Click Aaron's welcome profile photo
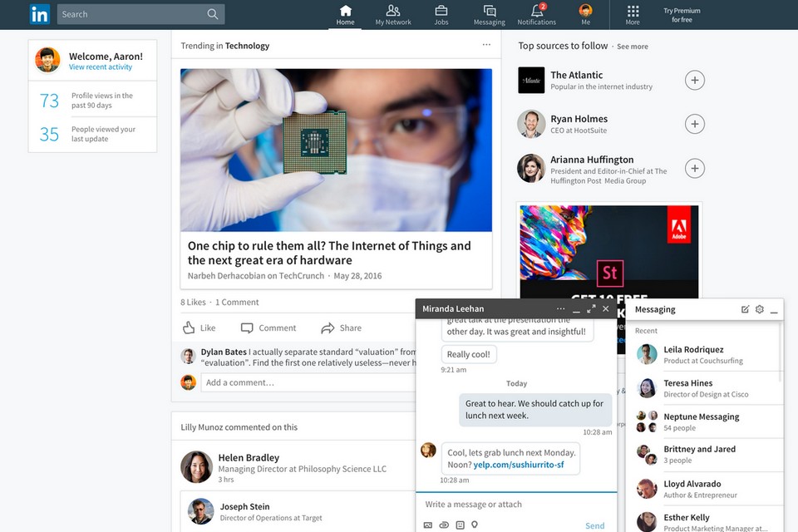The image size is (798, 532). (x=48, y=60)
